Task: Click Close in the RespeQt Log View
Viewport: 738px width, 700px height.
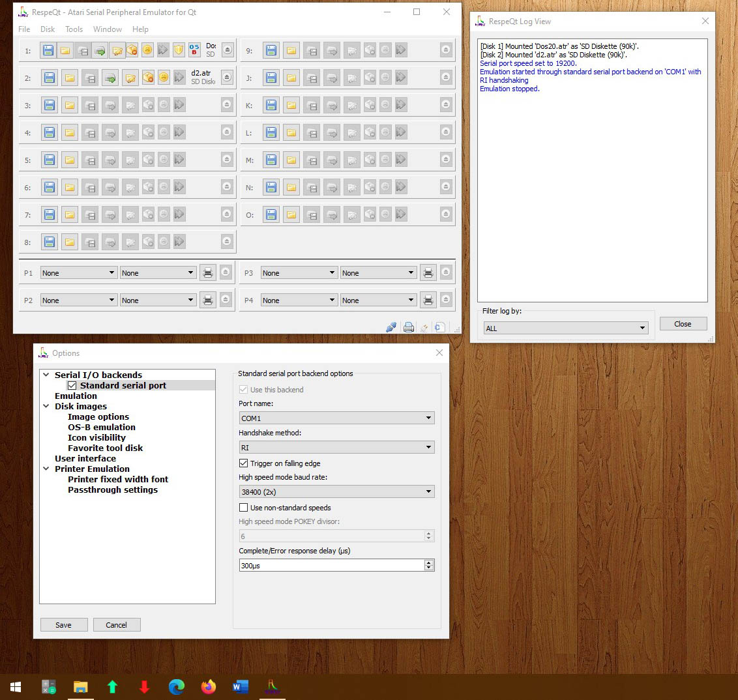Action: (683, 324)
